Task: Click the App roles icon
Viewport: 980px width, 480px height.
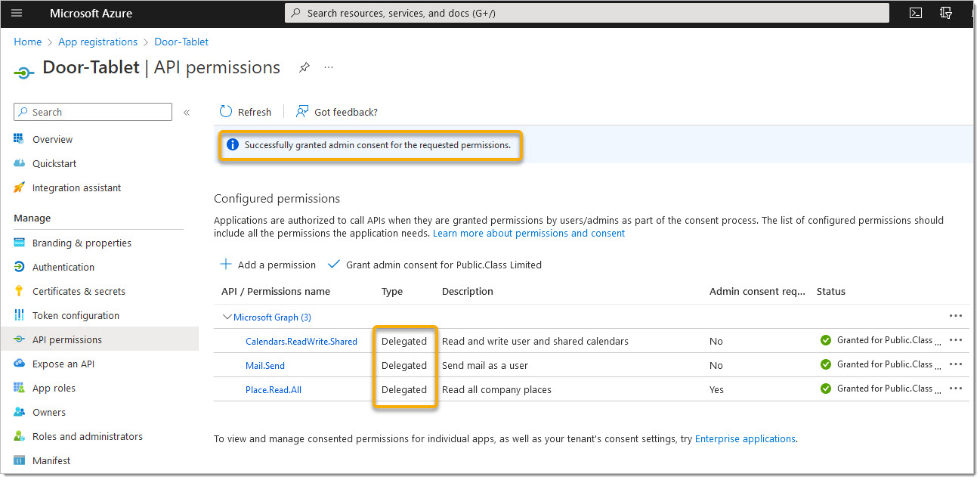Action: tap(19, 388)
